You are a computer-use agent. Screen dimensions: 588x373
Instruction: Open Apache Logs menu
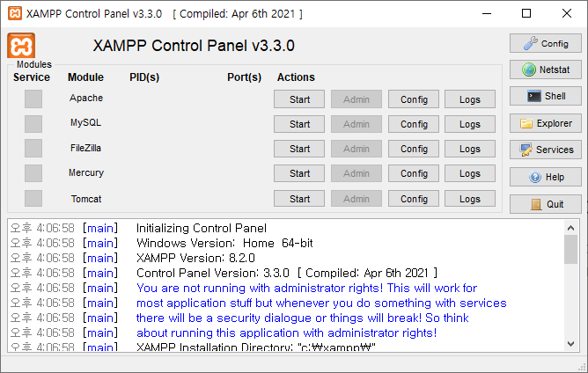[470, 99]
